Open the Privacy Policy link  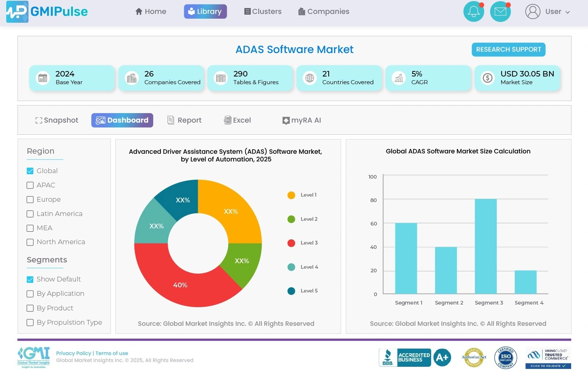click(73, 353)
